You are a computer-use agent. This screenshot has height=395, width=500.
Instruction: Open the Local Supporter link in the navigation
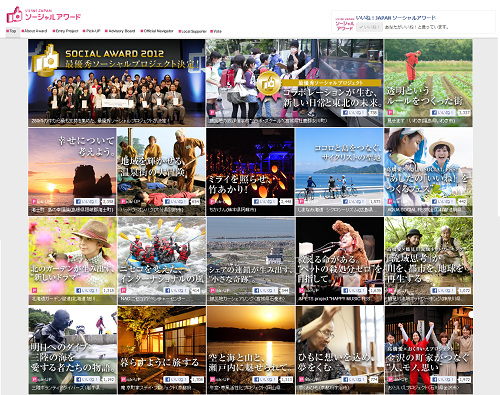(193, 31)
